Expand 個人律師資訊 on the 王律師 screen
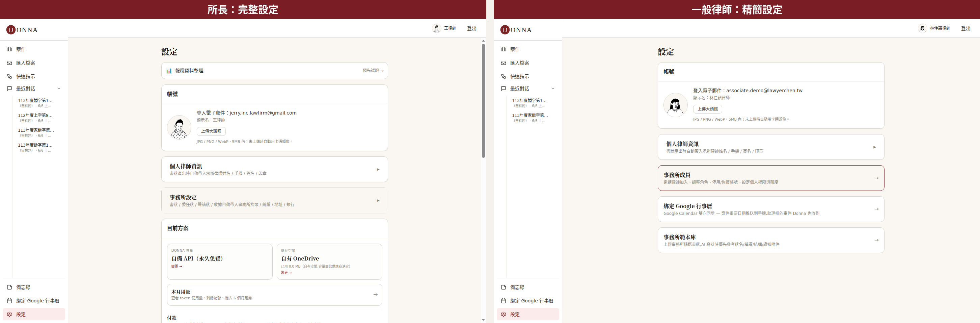Screen dimensions: 980x323 coord(275,170)
